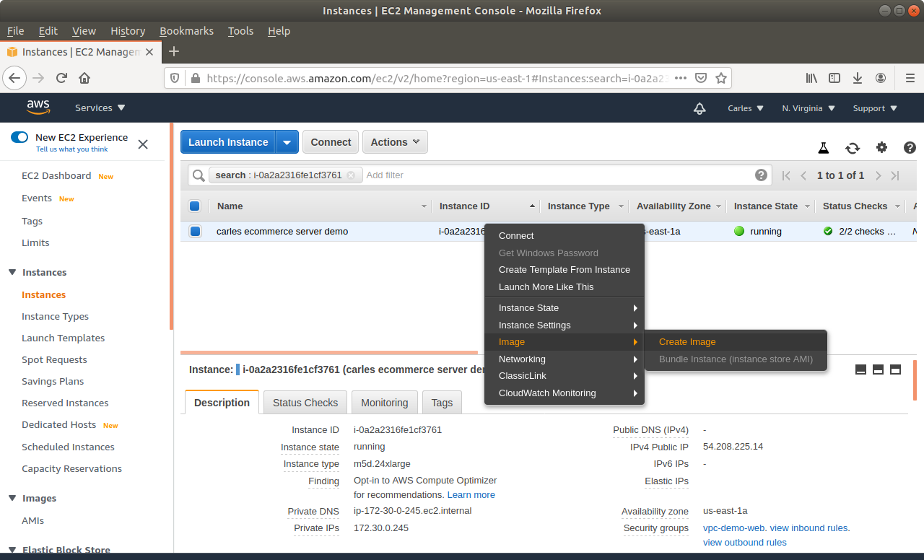Open Spot Requests in the sidebar
The width and height of the screenshot is (924, 560).
[54, 360]
